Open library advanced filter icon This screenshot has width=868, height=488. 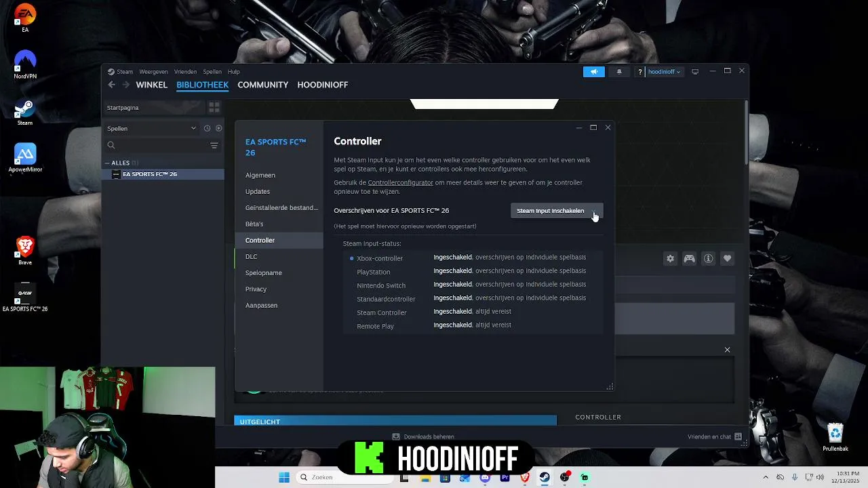tap(214, 145)
